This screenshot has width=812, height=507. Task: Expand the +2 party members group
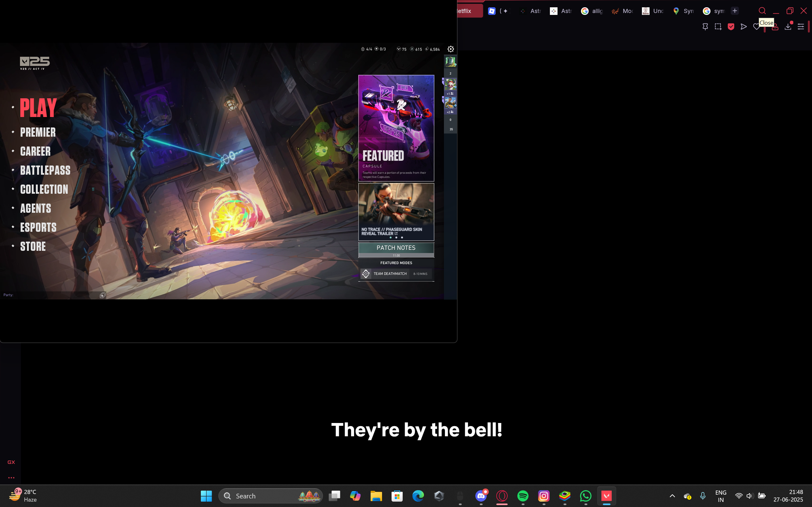click(450, 112)
